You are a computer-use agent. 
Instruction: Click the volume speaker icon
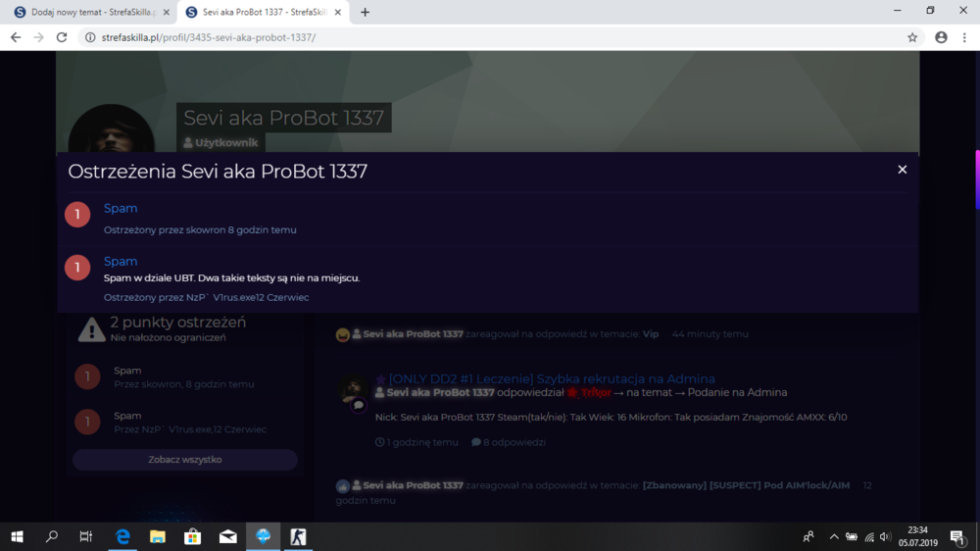click(885, 536)
